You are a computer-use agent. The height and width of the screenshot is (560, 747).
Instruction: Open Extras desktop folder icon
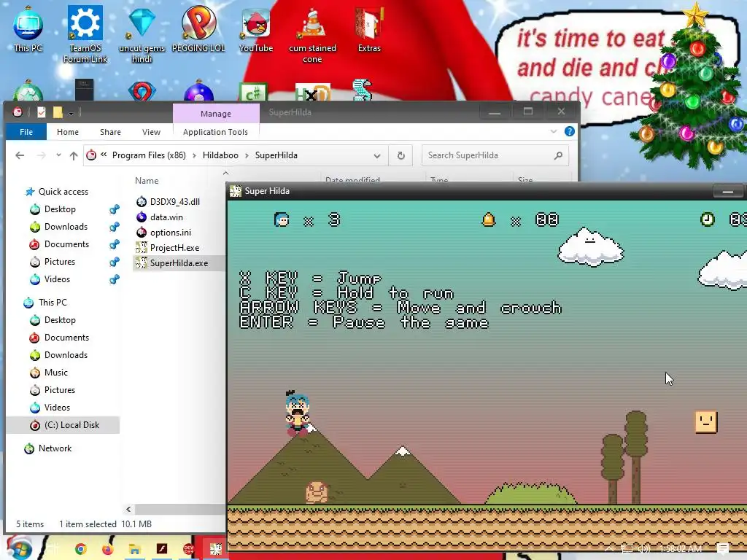pyautogui.click(x=369, y=28)
